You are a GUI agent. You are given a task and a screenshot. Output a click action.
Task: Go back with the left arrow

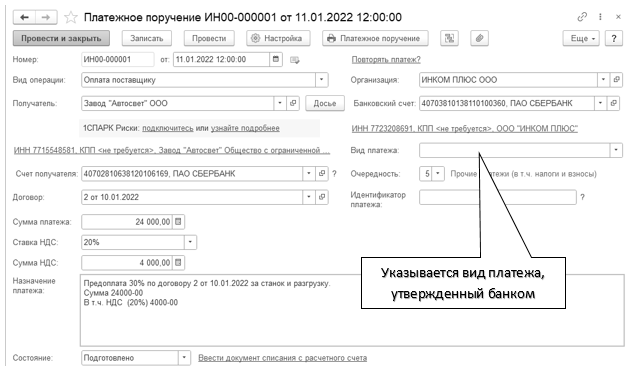pyautogui.click(x=24, y=17)
